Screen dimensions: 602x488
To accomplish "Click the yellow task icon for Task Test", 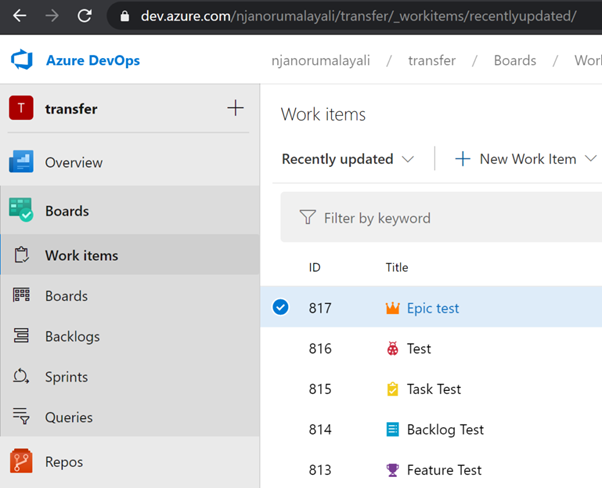I will pos(392,389).
